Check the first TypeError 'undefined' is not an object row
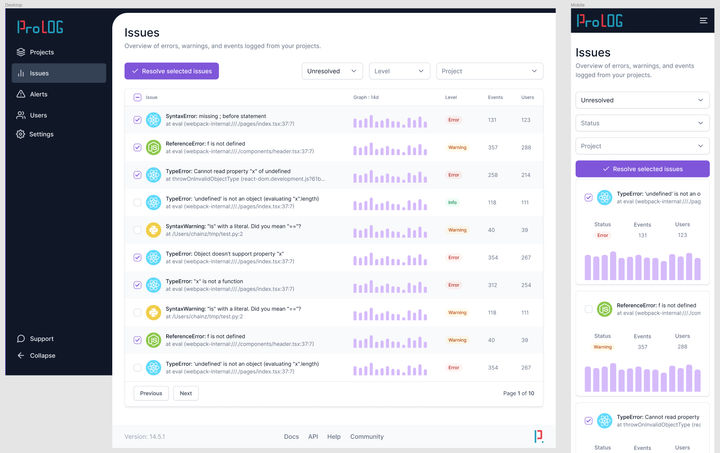Image resolution: width=720 pixels, height=453 pixels. click(137, 202)
